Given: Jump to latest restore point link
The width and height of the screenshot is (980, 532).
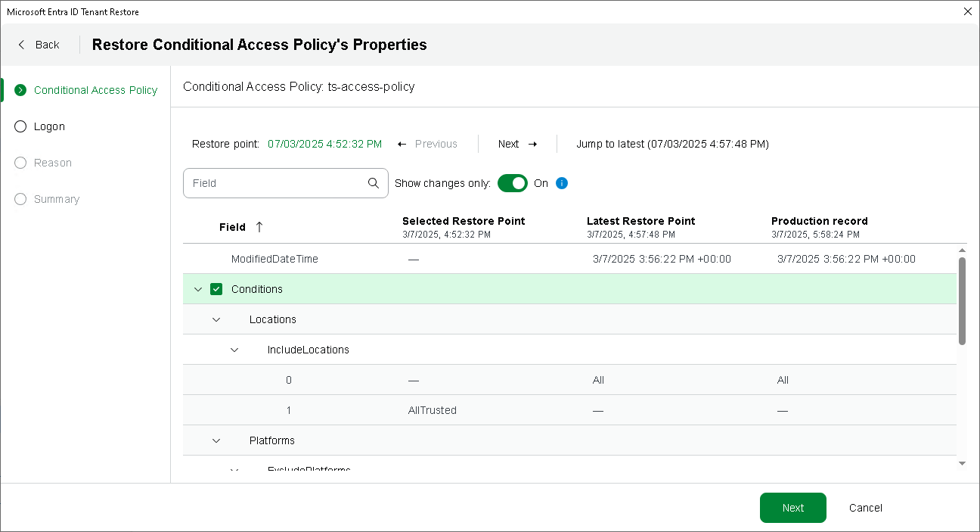Looking at the screenshot, I should pyautogui.click(x=672, y=144).
